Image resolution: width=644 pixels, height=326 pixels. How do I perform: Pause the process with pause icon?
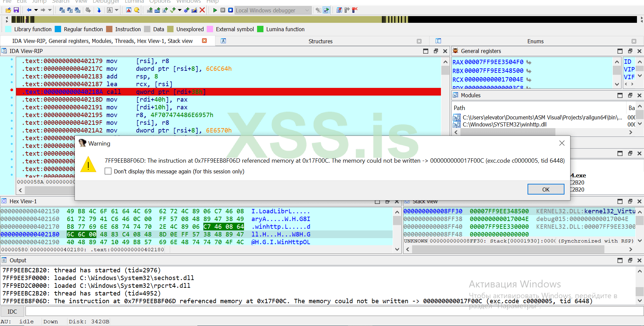[x=223, y=10]
